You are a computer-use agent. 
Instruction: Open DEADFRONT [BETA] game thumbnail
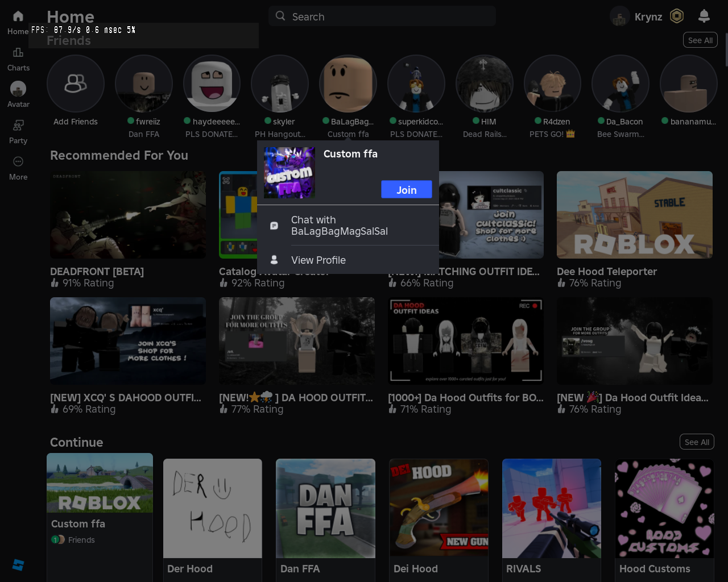coord(128,215)
